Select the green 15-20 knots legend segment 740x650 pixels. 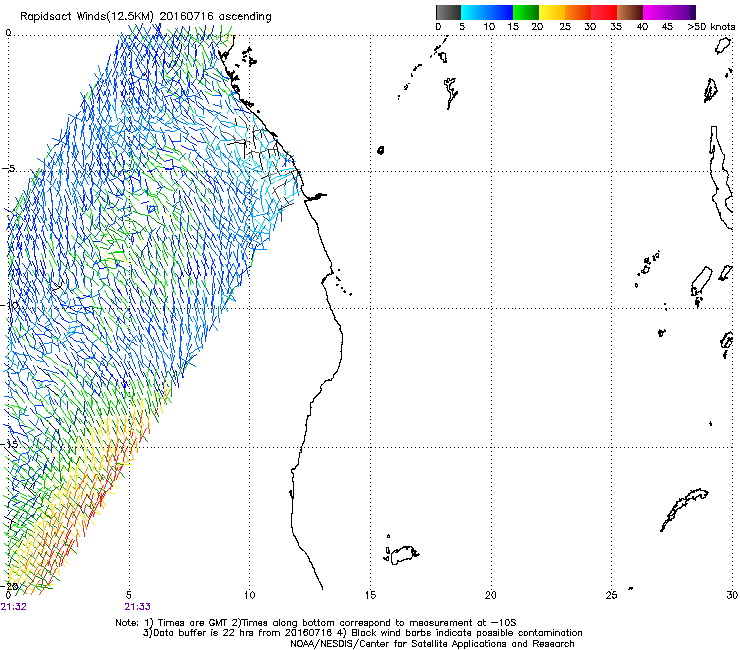pyautogui.click(x=526, y=12)
